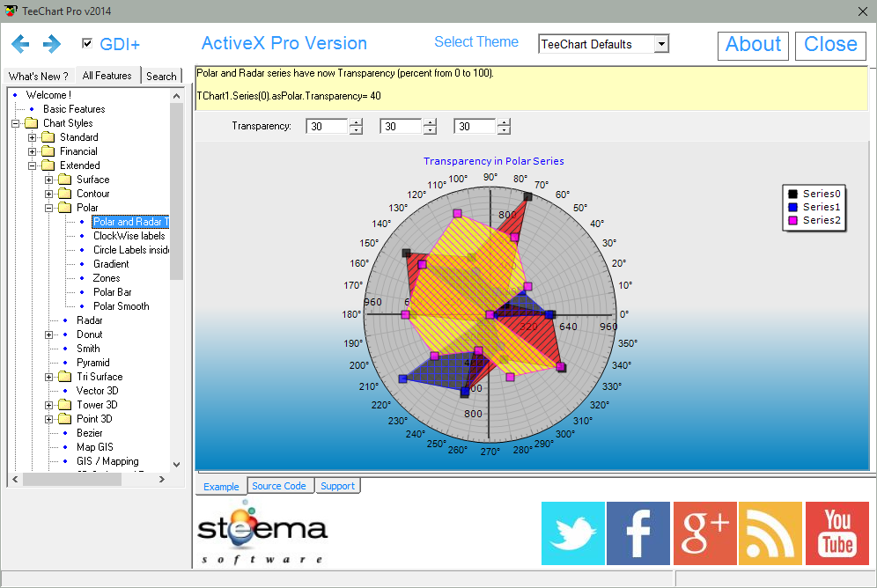Click the About button

pos(753,45)
